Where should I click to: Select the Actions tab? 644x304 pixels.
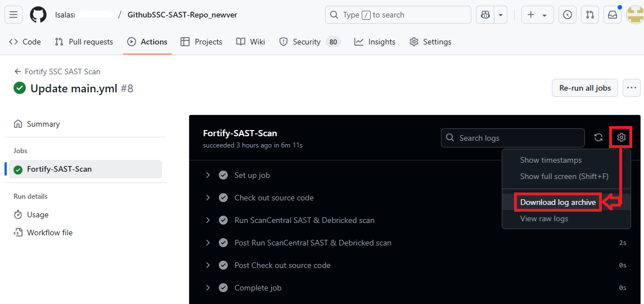(x=147, y=42)
